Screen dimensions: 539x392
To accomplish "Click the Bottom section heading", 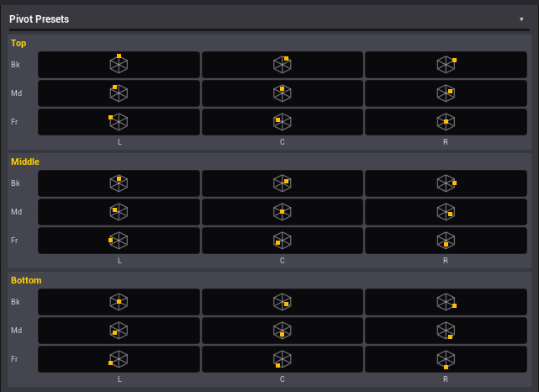I will [26, 280].
